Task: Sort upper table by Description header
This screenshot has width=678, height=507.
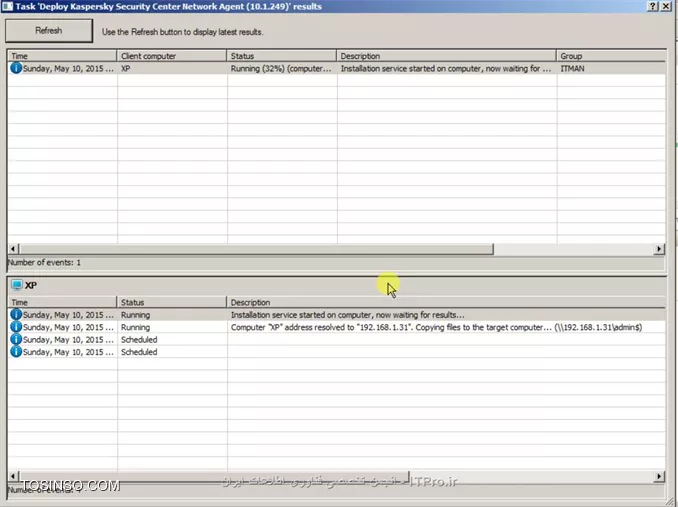Action: 446,56
